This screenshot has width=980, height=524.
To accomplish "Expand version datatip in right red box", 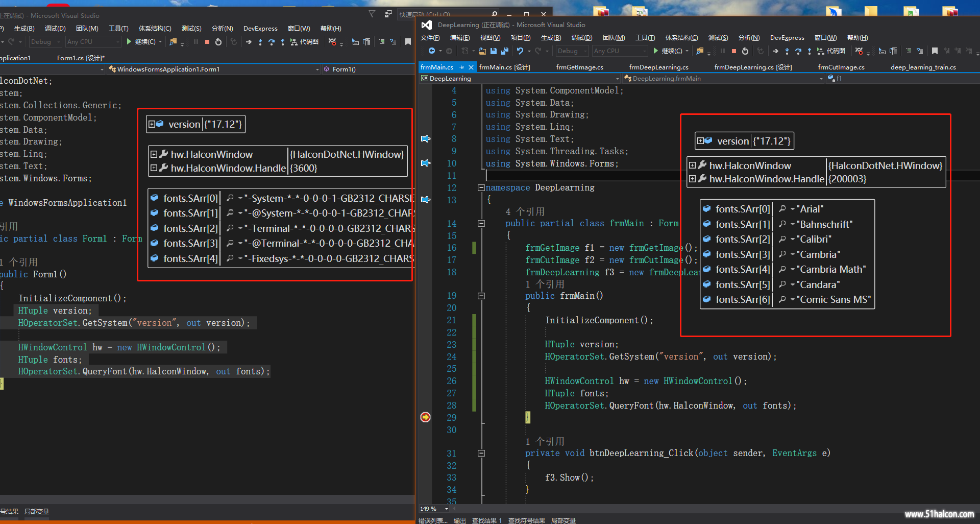I will click(x=701, y=141).
